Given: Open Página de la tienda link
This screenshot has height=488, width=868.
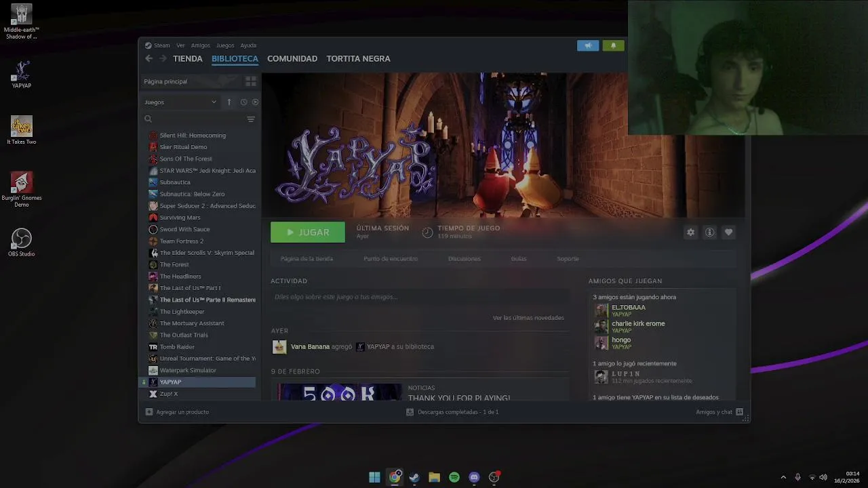Looking at the screenshot, I should point(307,259).
